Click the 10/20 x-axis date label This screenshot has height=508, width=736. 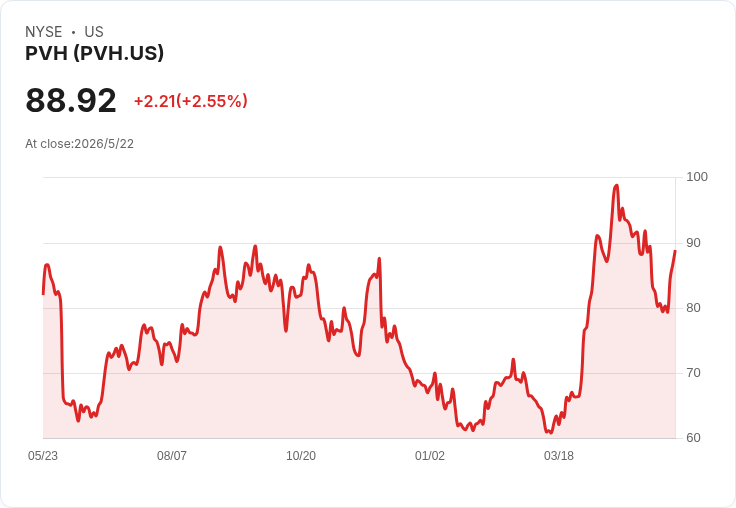(301, 455)
